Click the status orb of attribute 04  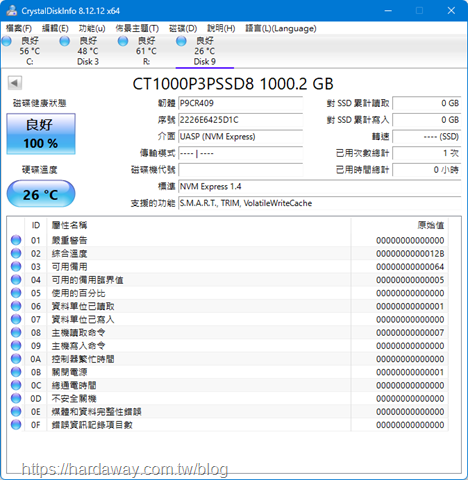16,280
